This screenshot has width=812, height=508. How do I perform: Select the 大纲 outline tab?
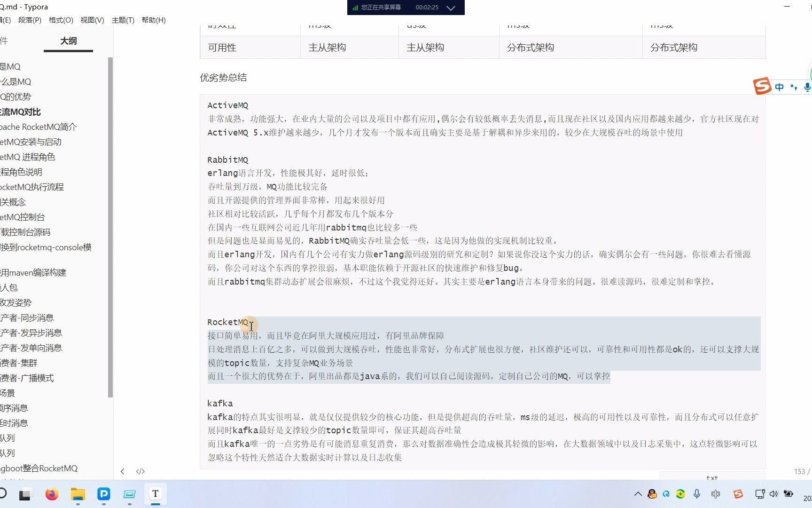pyautogui.click(x=69, y=41)
